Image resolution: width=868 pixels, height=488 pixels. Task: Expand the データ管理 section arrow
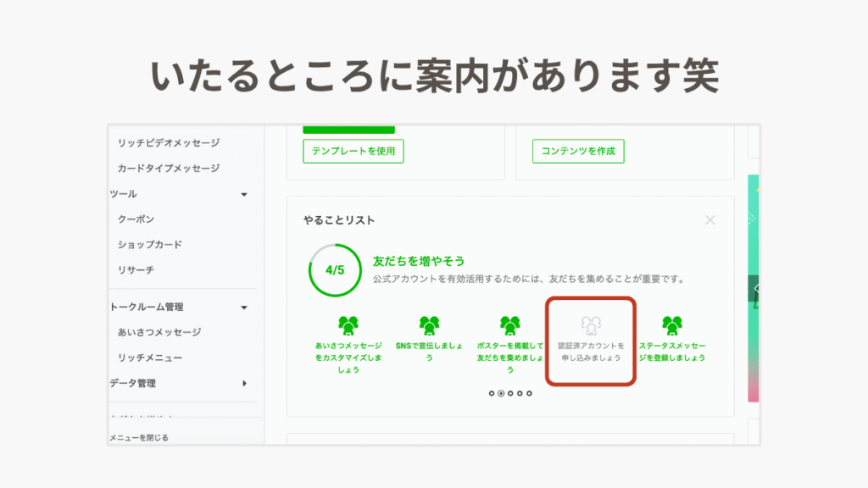(244, 384)
